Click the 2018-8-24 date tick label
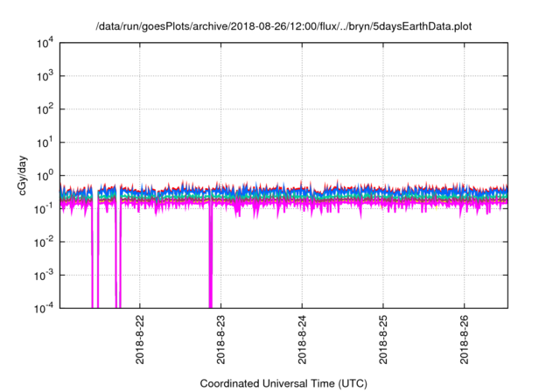Screen dimensions: 560x392 click(302, 339)
